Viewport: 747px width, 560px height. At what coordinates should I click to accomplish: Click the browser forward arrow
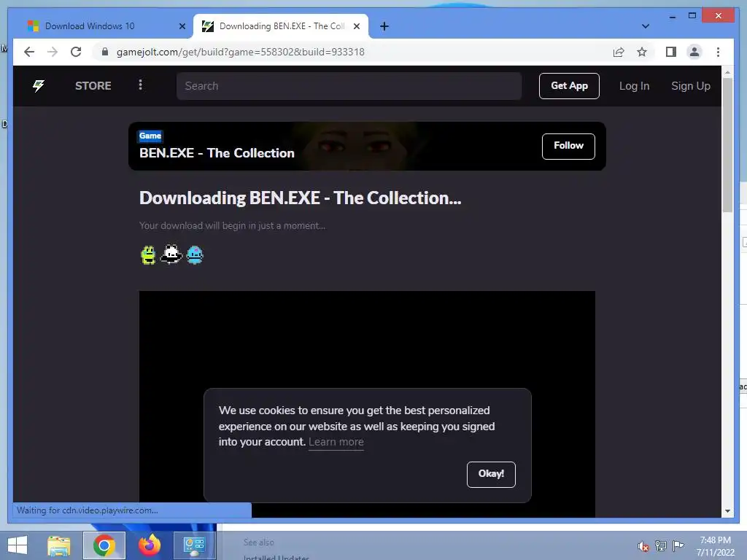53,52
